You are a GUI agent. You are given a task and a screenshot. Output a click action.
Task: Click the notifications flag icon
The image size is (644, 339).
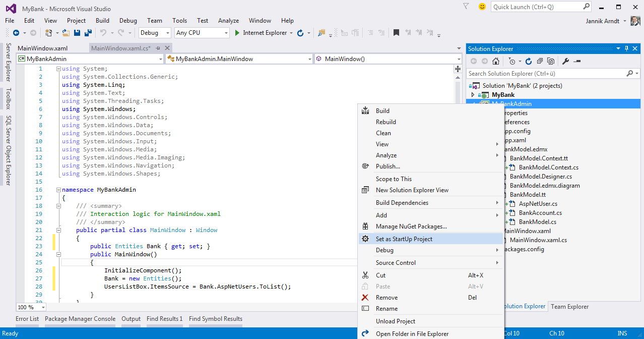pyautogui.click(x=466, y=7)
